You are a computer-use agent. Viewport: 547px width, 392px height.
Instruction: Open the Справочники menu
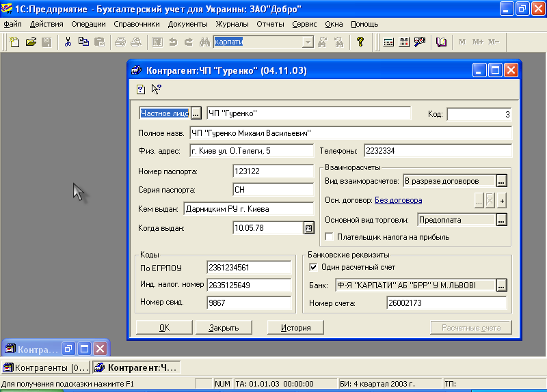(x=136, y=24)
